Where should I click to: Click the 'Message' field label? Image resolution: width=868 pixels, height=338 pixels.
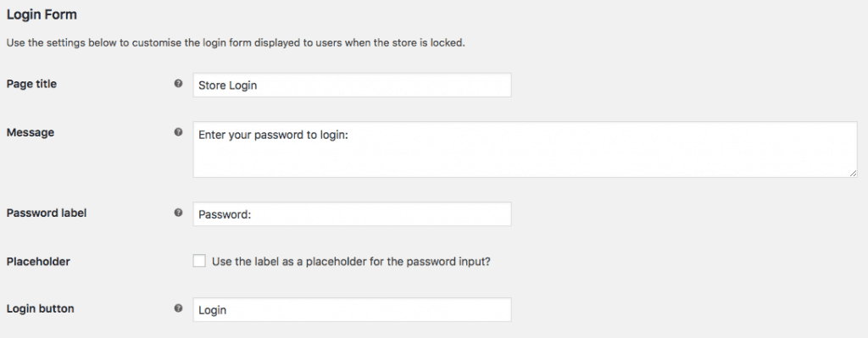[31, 133]
